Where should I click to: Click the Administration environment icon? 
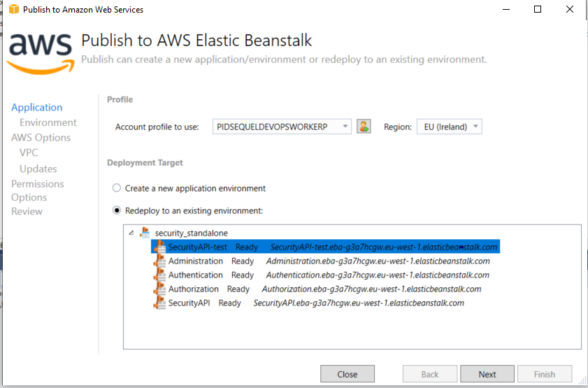pyautogui.click(x=159, y=261)
